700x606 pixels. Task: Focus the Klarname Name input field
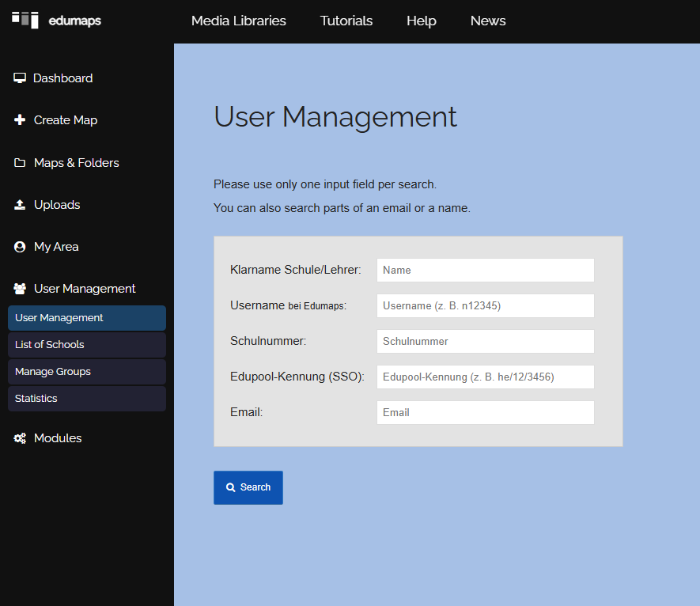pos(486,271)
